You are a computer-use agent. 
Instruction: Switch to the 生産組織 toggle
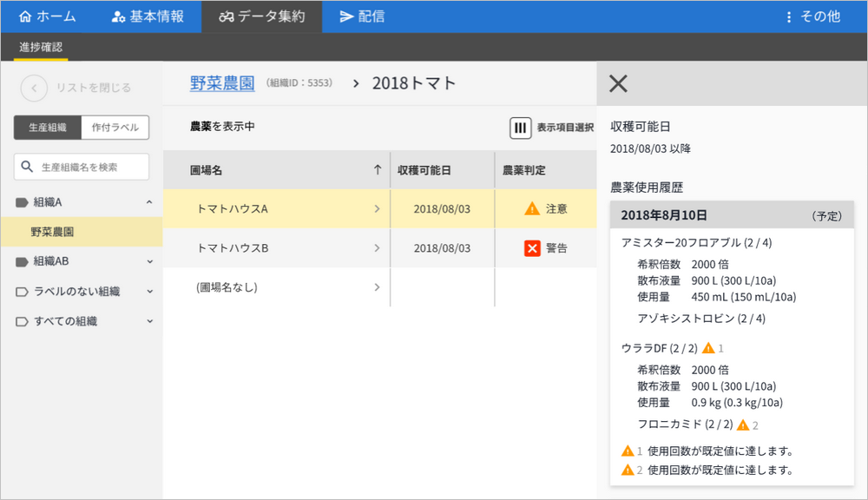point(48,128)
